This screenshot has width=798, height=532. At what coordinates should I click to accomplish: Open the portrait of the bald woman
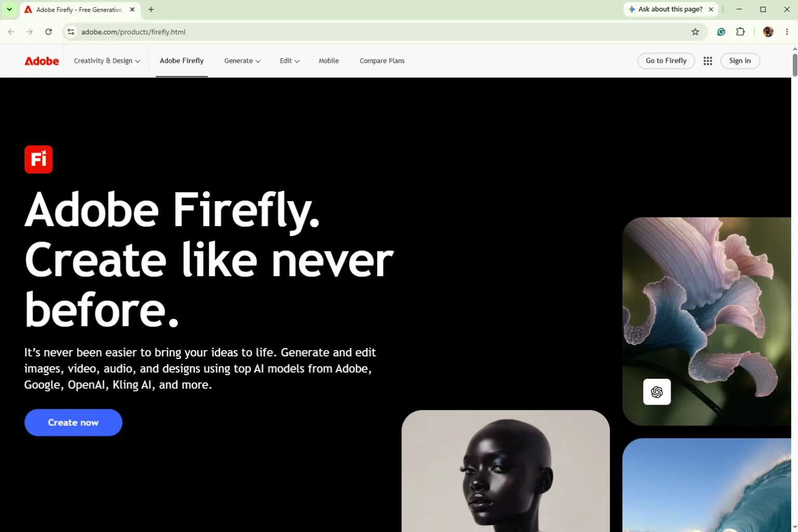506,471
